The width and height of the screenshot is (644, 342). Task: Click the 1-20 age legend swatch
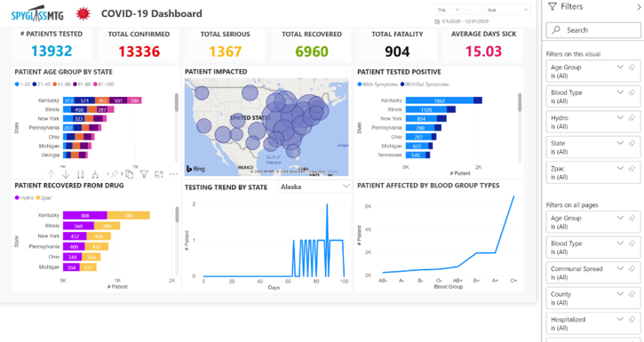[17, 84]
